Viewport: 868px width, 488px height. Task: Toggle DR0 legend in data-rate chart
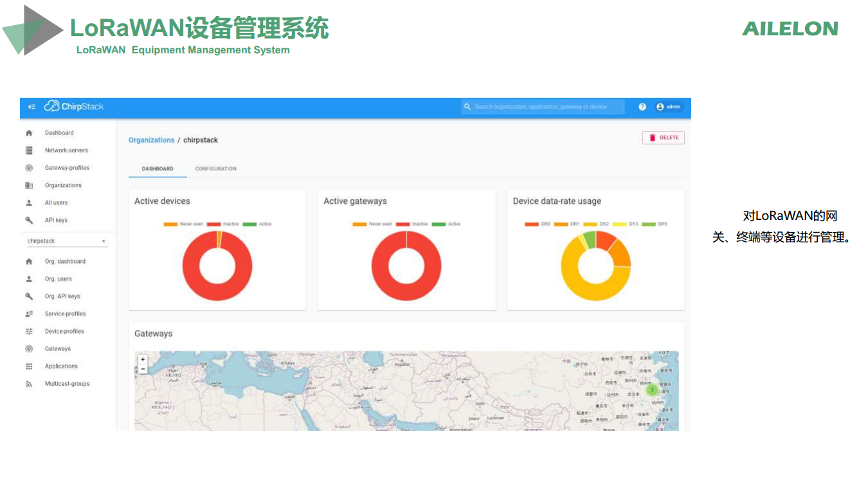[x=538, y=224]
